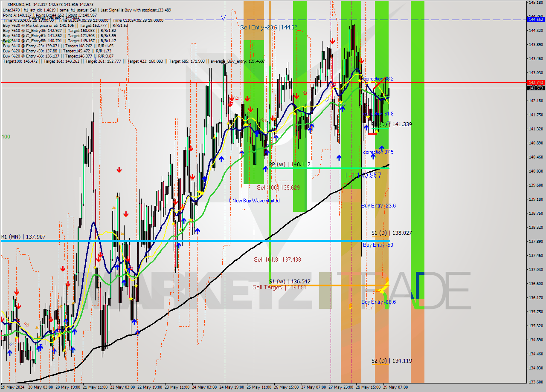Click the 'S1 (w) | 136.542' support label
The width and height of the screenshot is (546, 392).
tap(290, 282)
